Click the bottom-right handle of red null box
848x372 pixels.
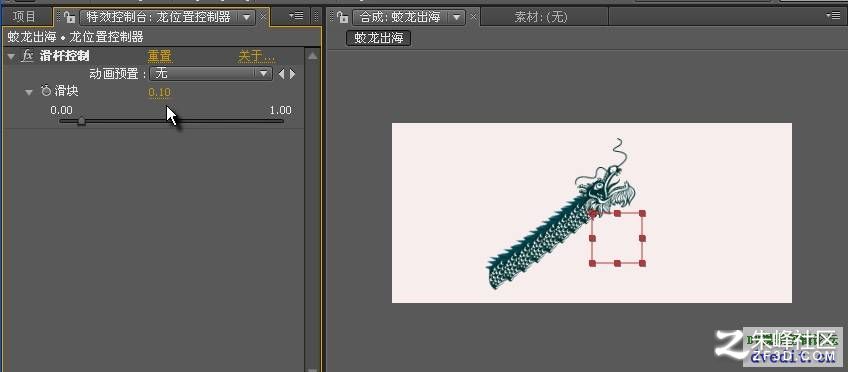click(642, 263)
